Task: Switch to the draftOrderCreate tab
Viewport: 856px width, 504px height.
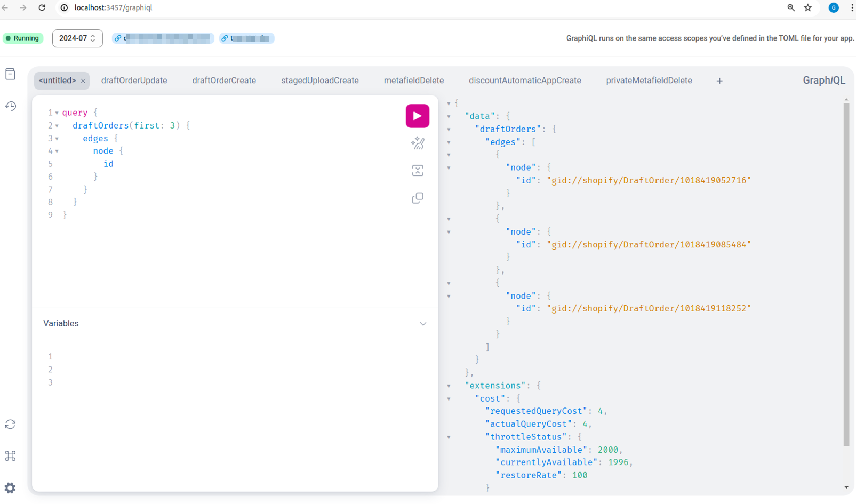Action: [x=224, y=81]
